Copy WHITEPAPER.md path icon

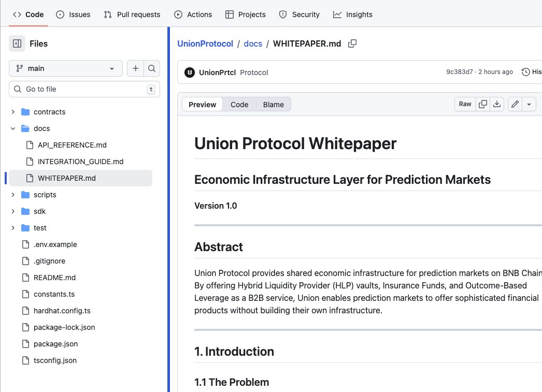click(x=352, y=43)
